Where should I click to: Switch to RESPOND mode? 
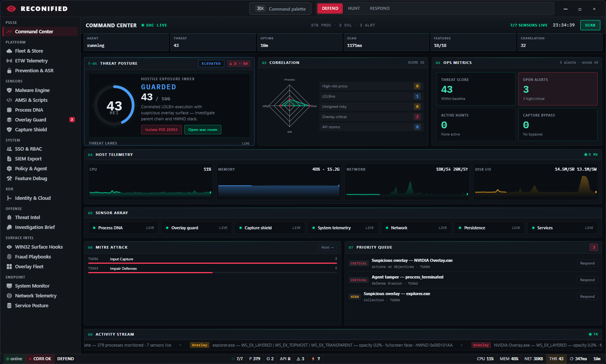pyautogui.click(x=379, y=8)
